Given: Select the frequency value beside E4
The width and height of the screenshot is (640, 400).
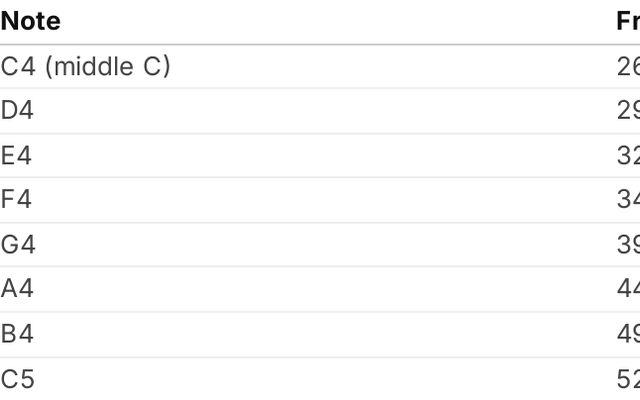Looking at the screenshot, I should (x=629, y=156).
